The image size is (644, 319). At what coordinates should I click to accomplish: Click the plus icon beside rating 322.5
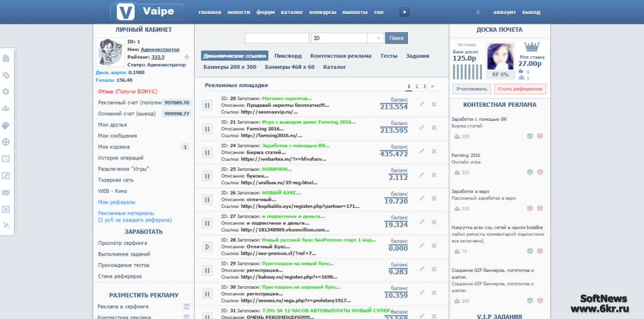point(187,57)
